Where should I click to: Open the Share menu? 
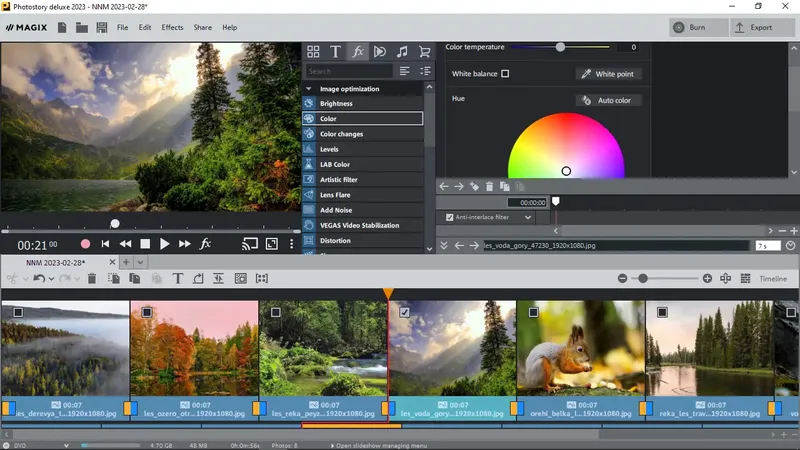coord(202,27)
